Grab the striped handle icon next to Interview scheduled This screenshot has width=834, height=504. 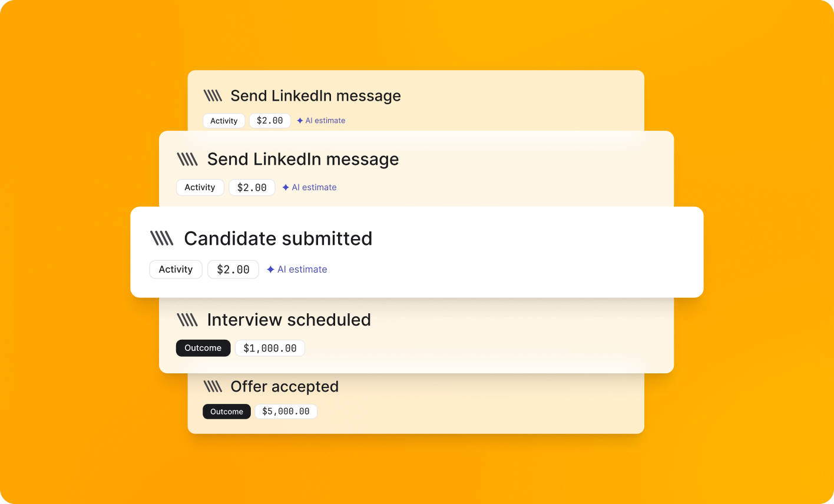tap(187, 320)
